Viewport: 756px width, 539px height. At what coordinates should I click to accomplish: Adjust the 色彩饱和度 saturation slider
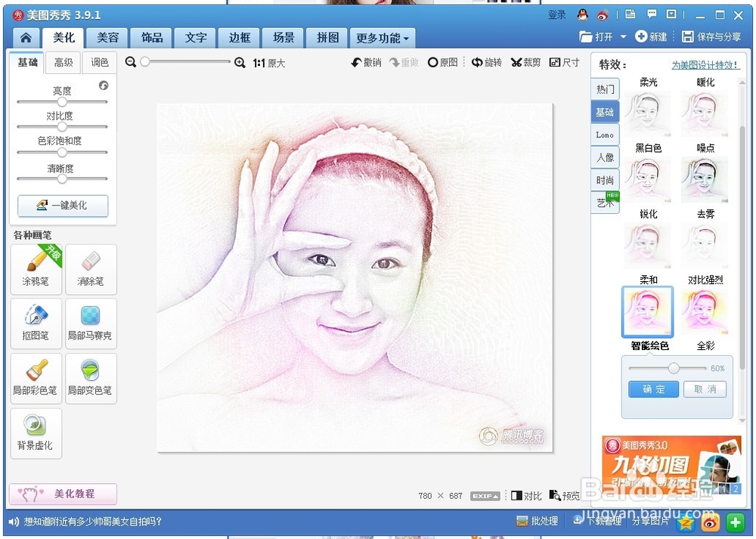click(62, 153)
